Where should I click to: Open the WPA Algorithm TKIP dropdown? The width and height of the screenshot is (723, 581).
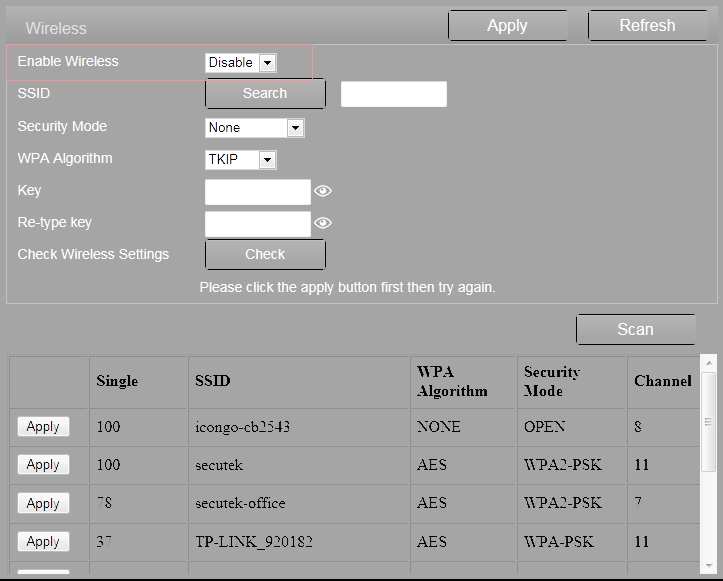coord(241,160)
